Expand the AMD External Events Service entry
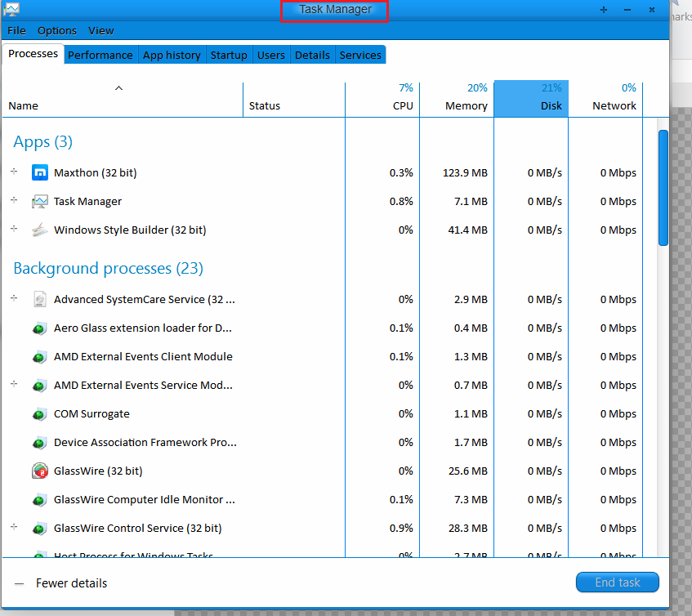 pos(14,384)
